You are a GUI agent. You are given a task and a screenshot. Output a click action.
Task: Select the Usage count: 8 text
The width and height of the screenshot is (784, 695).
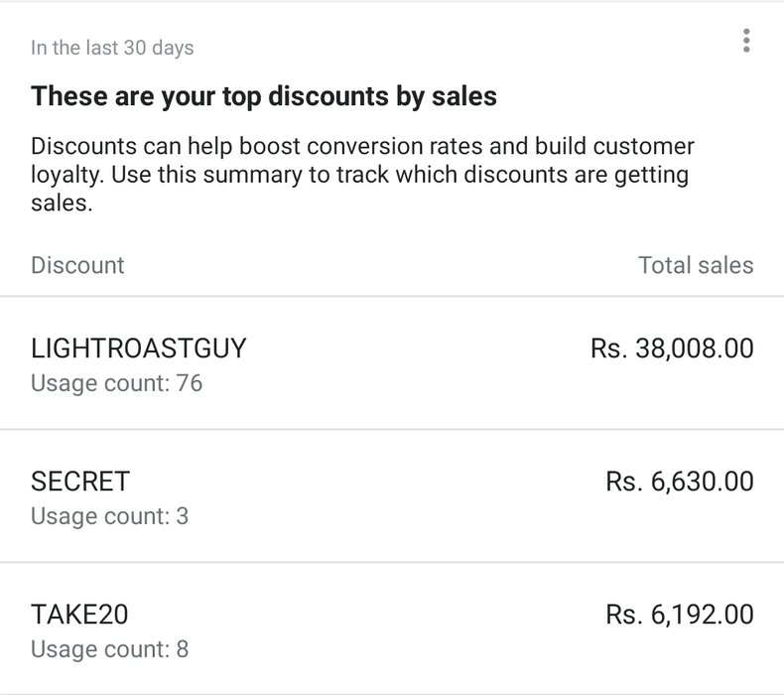coord(109,649)
